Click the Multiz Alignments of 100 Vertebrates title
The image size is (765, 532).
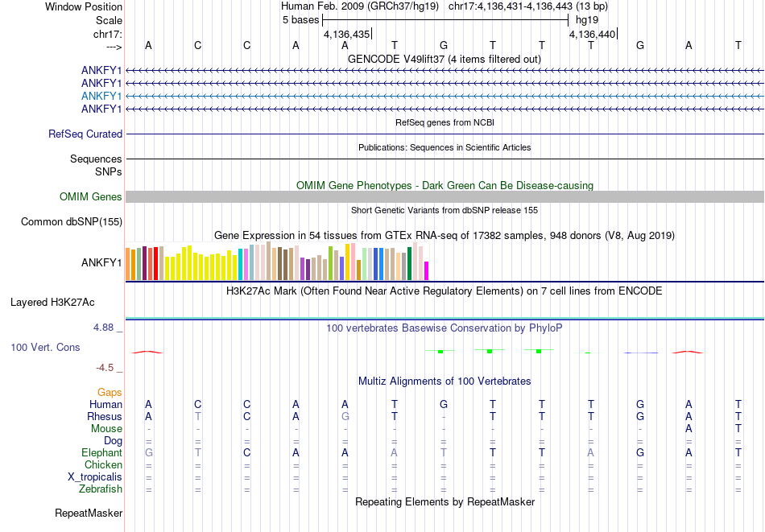point(445,381)
